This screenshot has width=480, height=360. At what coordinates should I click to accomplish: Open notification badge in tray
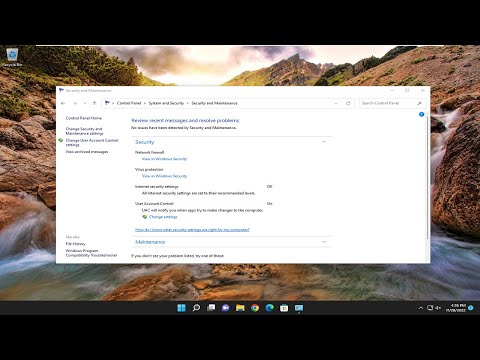471,308
